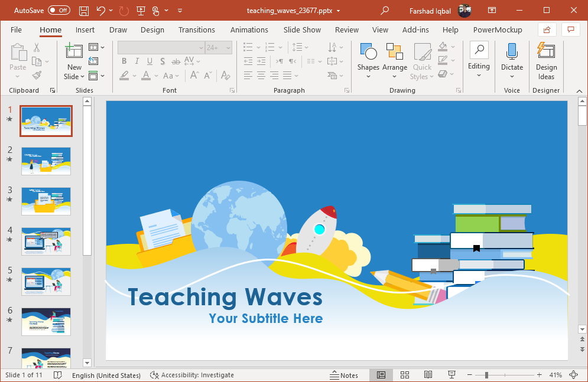
Task: Switch to Slide Sorter view
Action: tap(405, 375)
